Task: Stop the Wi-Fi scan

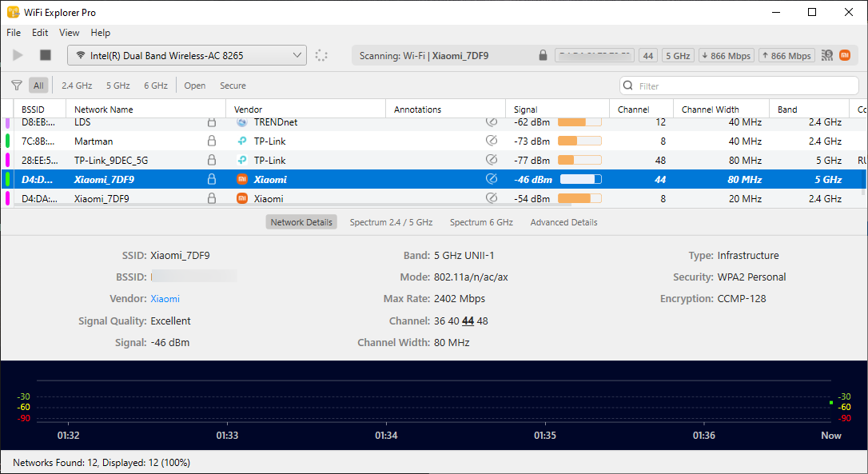Action: pos(46,55)
